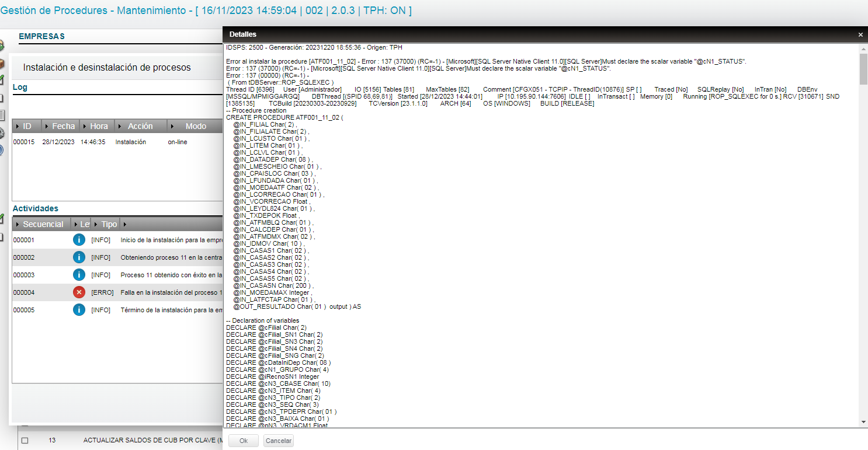
Task: Click the 'Gestión de Procedures - Mantenimiento' page title
Action: click(94, 11)
